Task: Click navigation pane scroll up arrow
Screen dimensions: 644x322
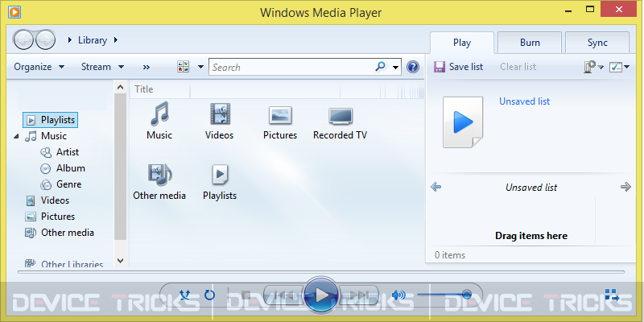Action: click(x=120, y=87)
